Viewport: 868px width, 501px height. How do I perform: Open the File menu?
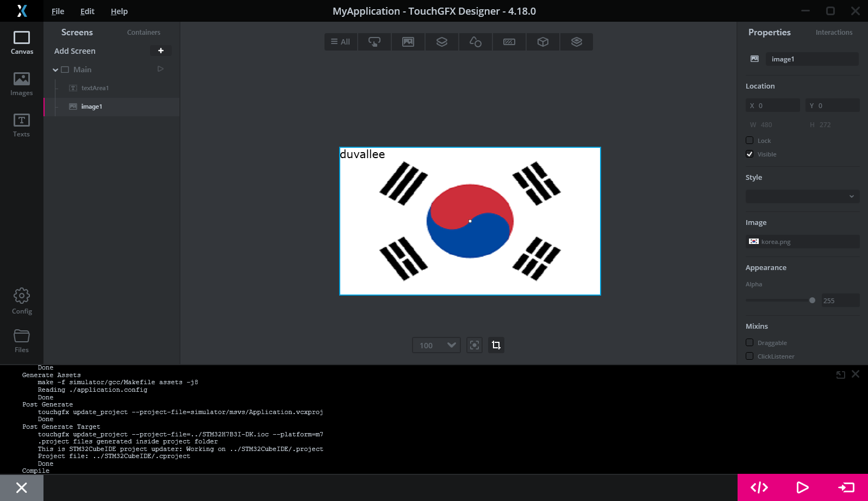(58, 11)
